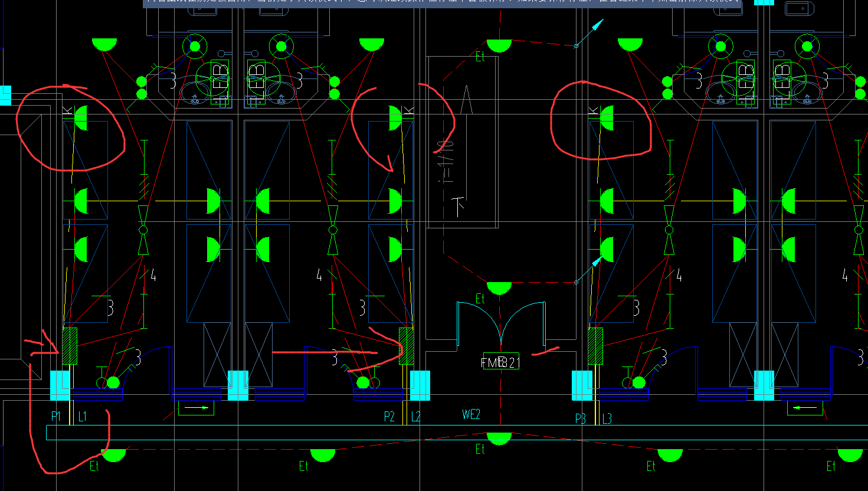Select K-marked lamp in room above P3
This screenshot has height=491, width=868.
coord(607,118)
